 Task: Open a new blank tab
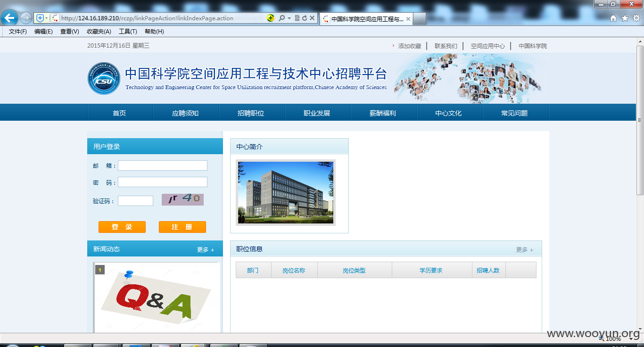[420, 19]
